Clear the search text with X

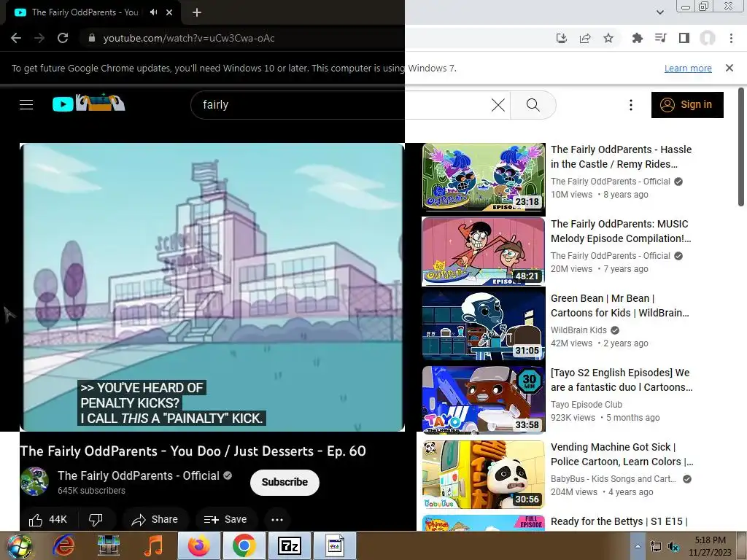tap(498, 105)
